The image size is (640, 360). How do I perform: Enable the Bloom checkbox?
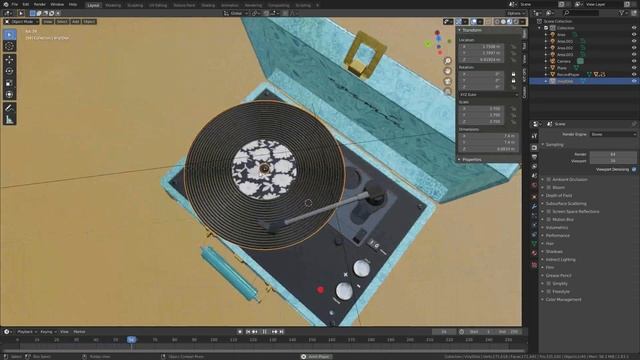click(549, 187)
